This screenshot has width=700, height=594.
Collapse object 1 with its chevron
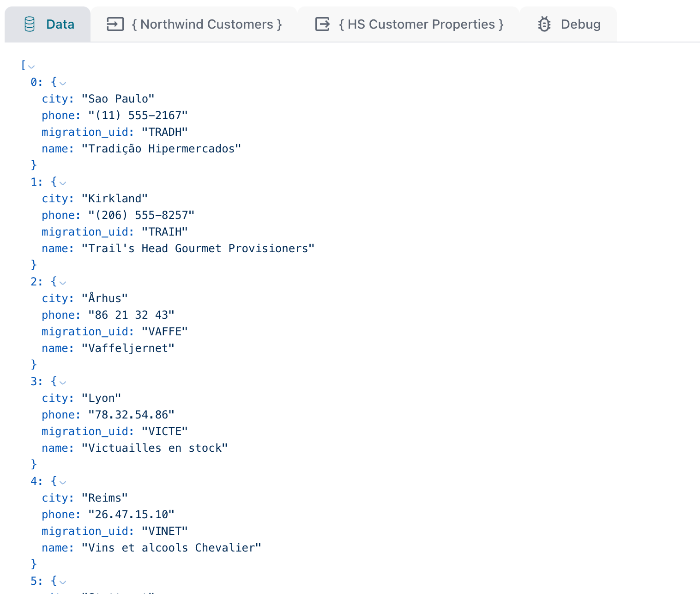click(x=63, y=183)
